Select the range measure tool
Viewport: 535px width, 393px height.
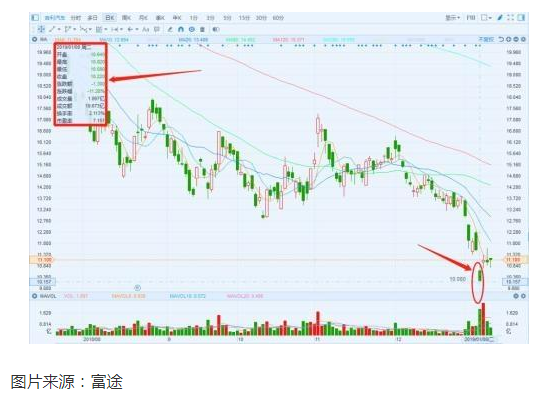114,29
